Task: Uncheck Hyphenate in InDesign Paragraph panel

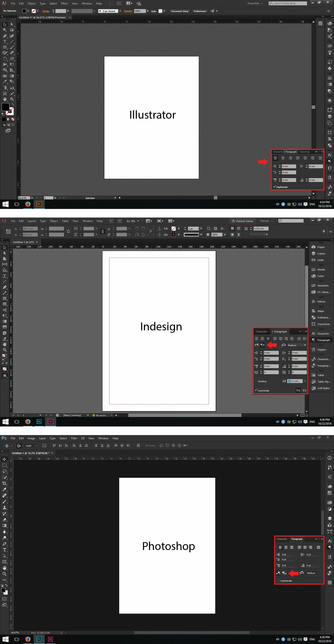Action: click(x=256, y=390)
